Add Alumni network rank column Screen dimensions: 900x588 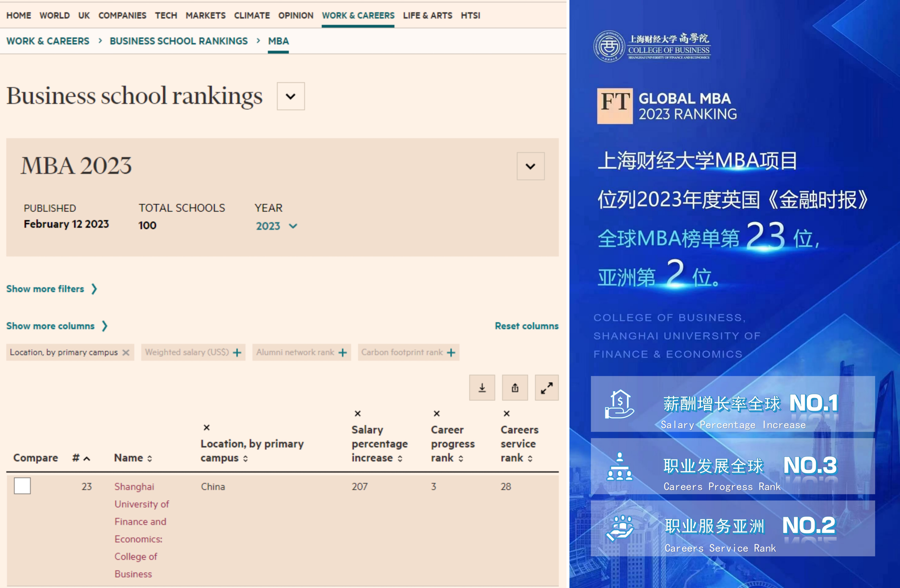pos(343,352)
